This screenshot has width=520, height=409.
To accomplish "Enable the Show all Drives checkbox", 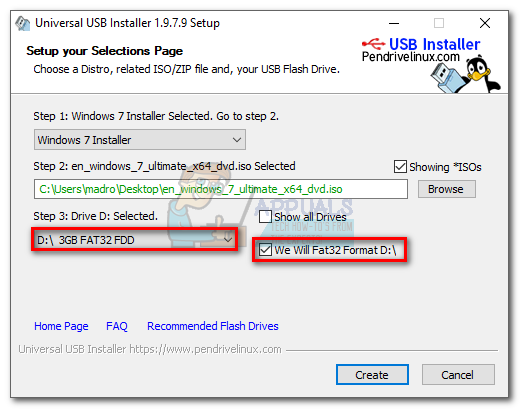I will tap(265, 217).
